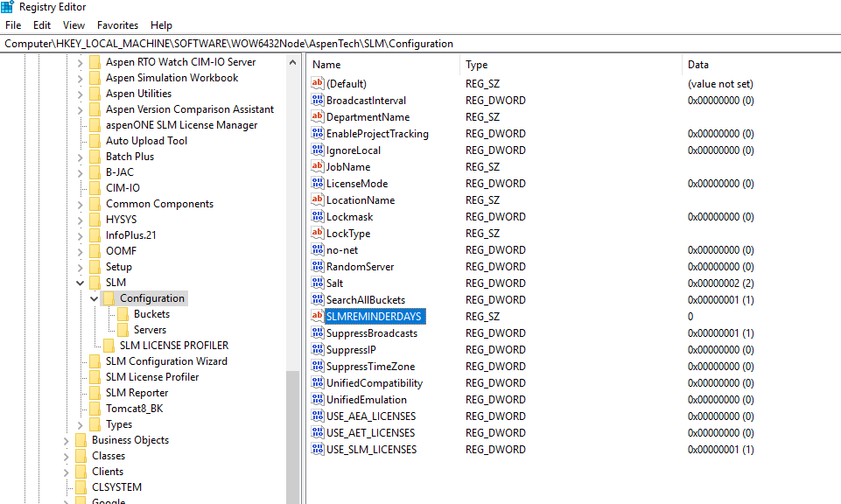Click the DWORD icon beside USE_SLM_LICENSES
This screenshot has width=841, height=504.
(318, 449)
